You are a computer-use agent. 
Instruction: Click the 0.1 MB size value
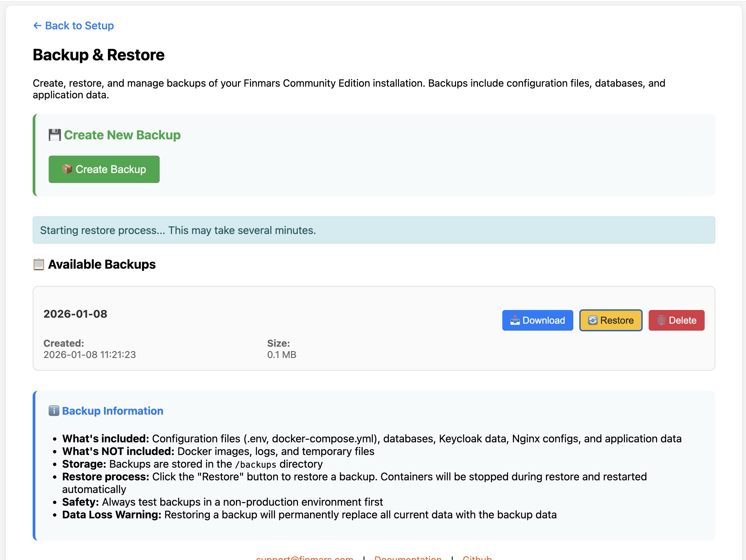pyautogui.click(x=282, y=355)
